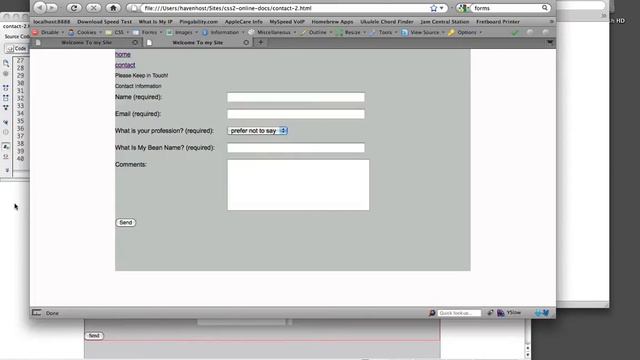Click inside the Comments text area

click(x=298, y=185)
